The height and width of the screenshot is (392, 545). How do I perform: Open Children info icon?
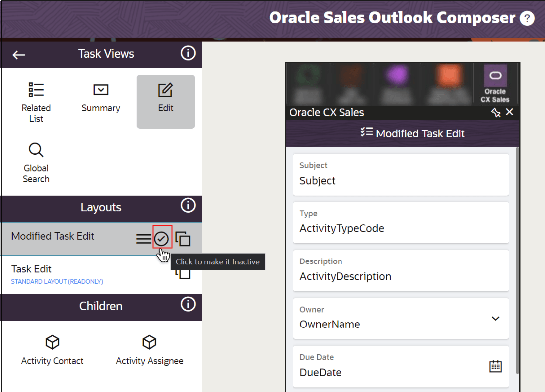[188, 305]
